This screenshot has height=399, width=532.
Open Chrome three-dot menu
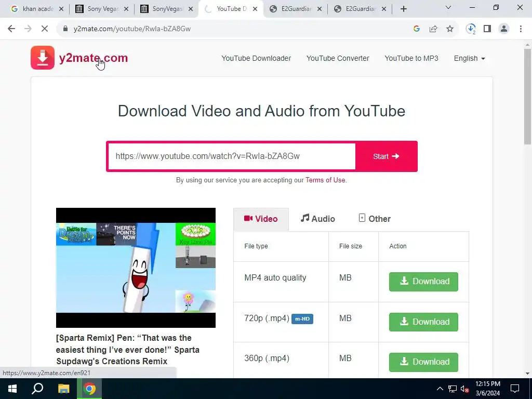coord(521,29)
